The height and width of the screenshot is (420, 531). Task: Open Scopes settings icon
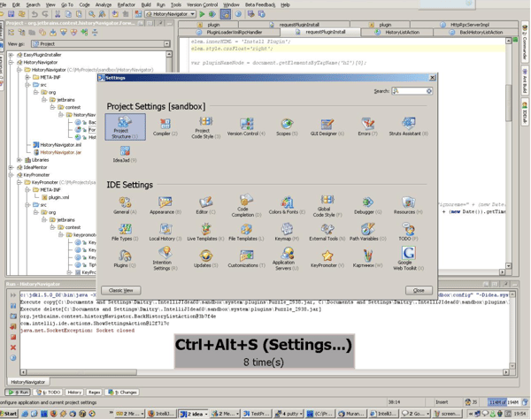pyautogui.click(x=287, y=126)
